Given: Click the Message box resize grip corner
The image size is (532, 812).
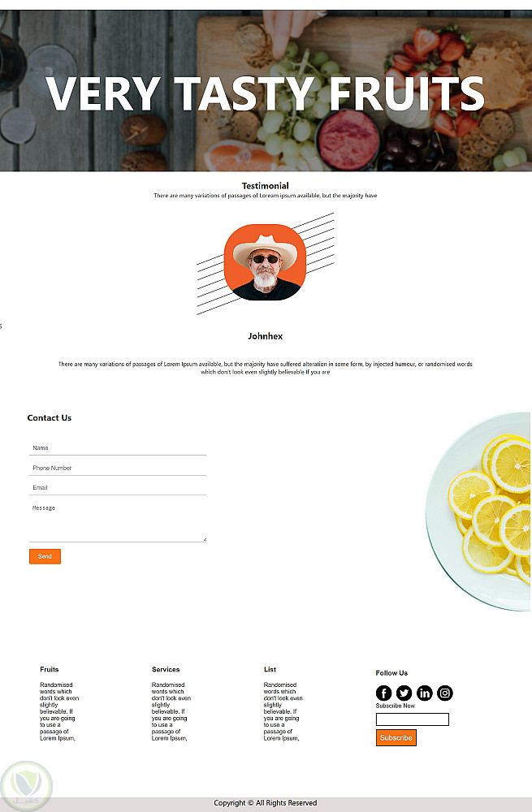Looking at the screenshot, I should tap(205, 540).
